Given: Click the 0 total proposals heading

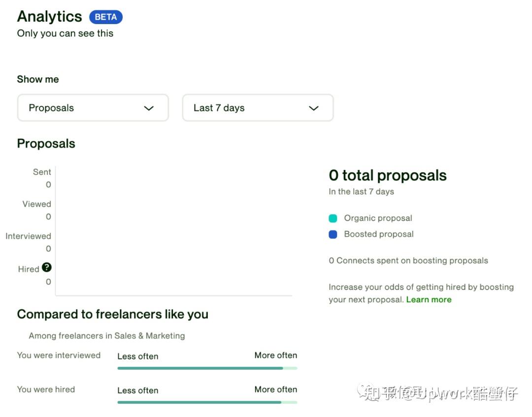Looking at the screenshot, I should (388, 175).
